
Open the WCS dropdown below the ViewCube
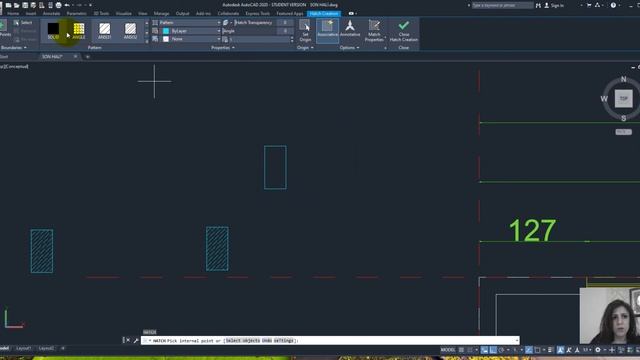[x=623, y=132]
